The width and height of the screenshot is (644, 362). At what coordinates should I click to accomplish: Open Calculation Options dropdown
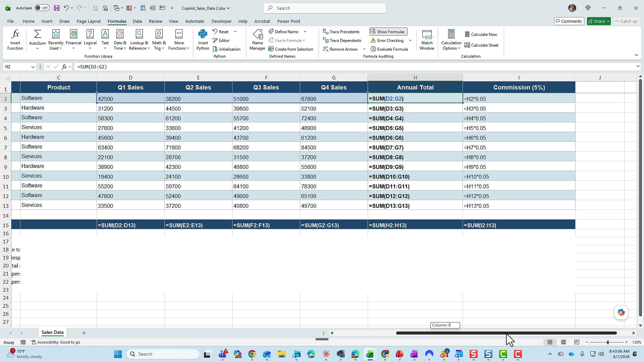tap(451, 40)
